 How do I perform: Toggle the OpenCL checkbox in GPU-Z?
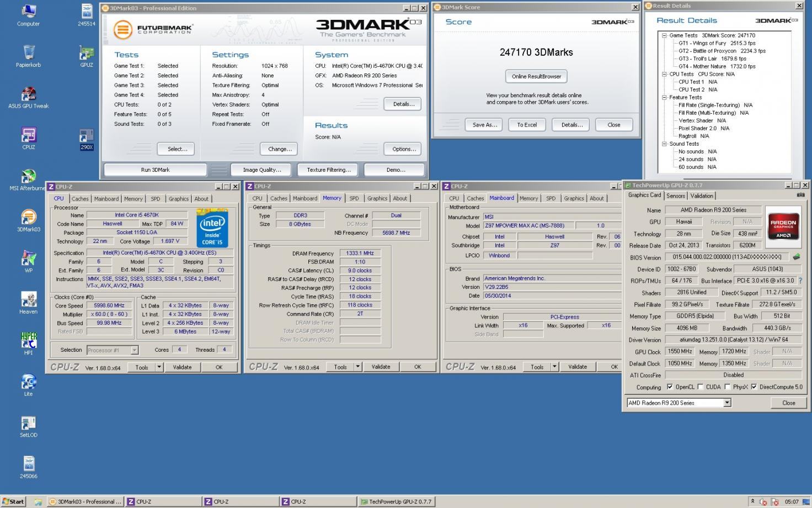[x=670, y=387]
